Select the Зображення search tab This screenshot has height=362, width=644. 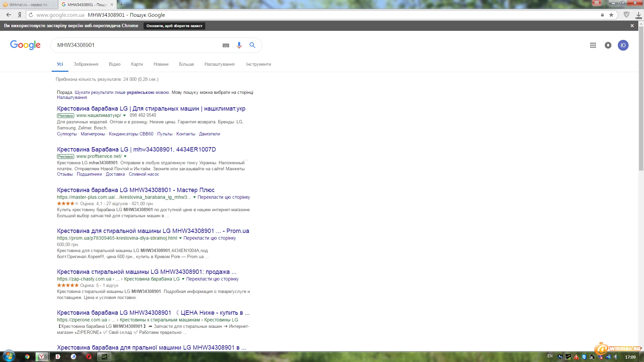coord(86,64)
